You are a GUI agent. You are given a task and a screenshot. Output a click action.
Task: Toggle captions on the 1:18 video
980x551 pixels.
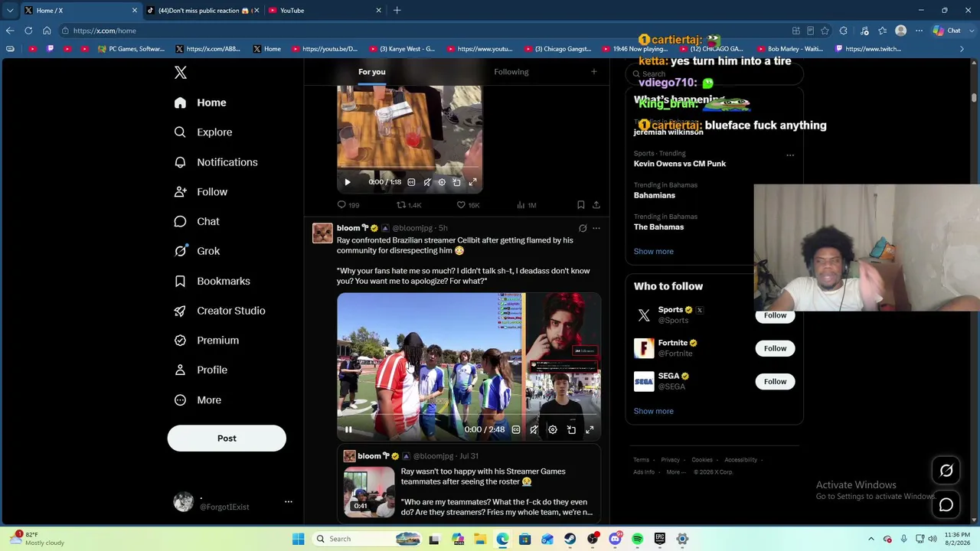click(411, 182)
